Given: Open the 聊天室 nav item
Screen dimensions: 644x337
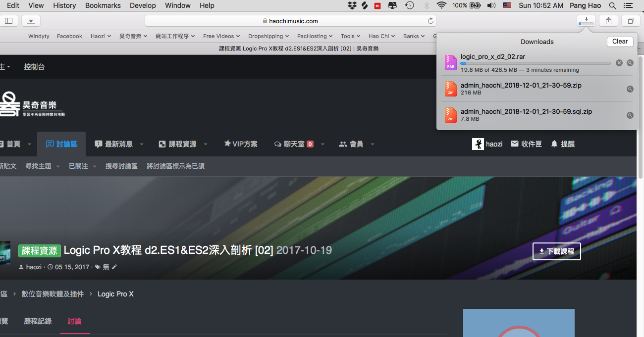Looking at the screenshot, I should 294,144.
